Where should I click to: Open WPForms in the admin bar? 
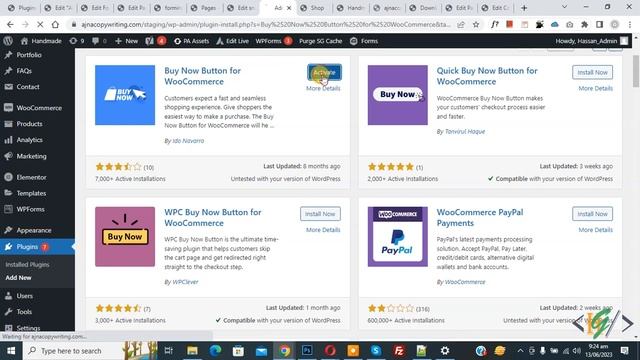coord(273,41)
